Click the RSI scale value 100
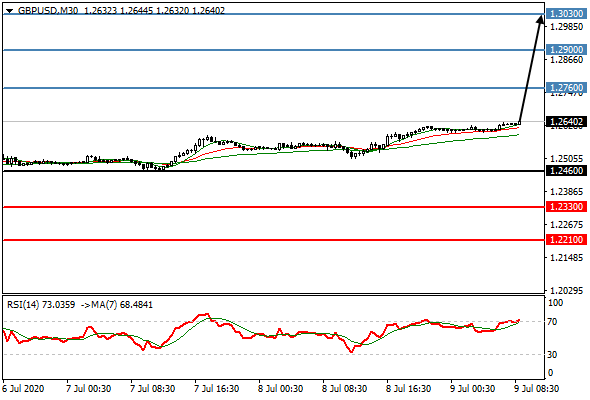 click(556, 303)
